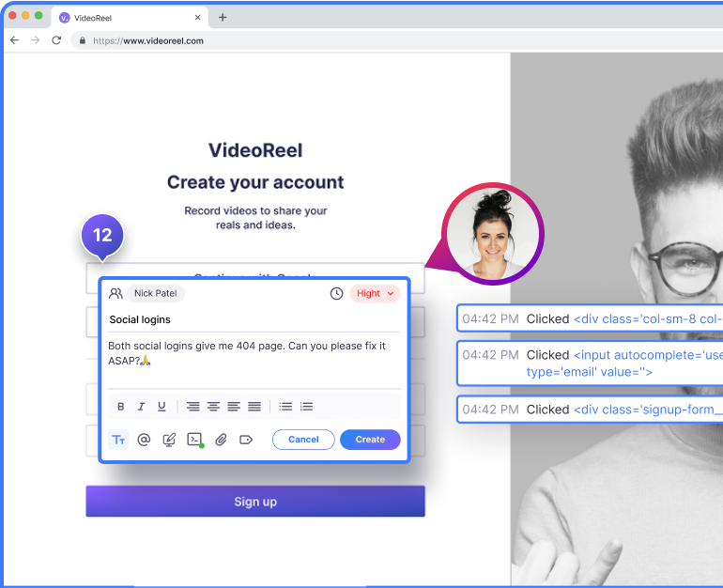Toggle bold formatting
This screenshot has height=588, width=723.
pyautogui.click(x=120, y=407)
